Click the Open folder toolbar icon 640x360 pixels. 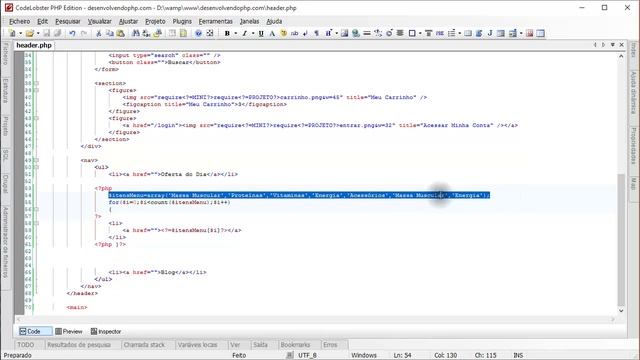29,33
